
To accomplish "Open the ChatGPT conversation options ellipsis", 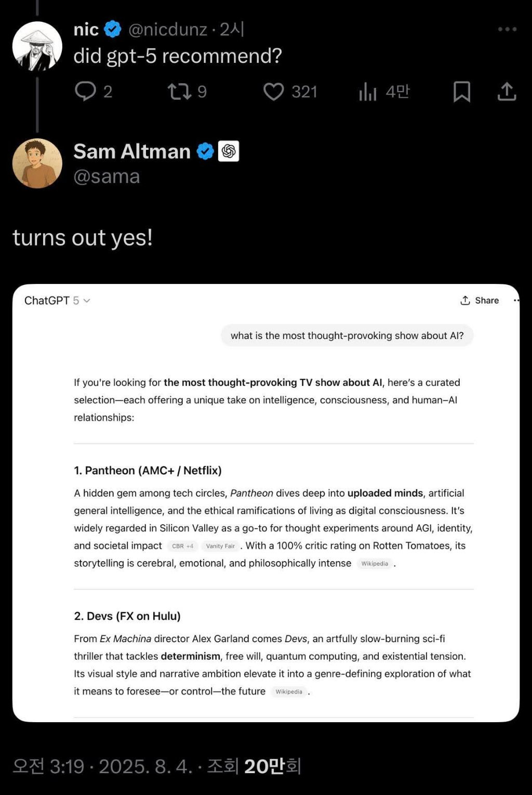I will (x=516, y=301).
